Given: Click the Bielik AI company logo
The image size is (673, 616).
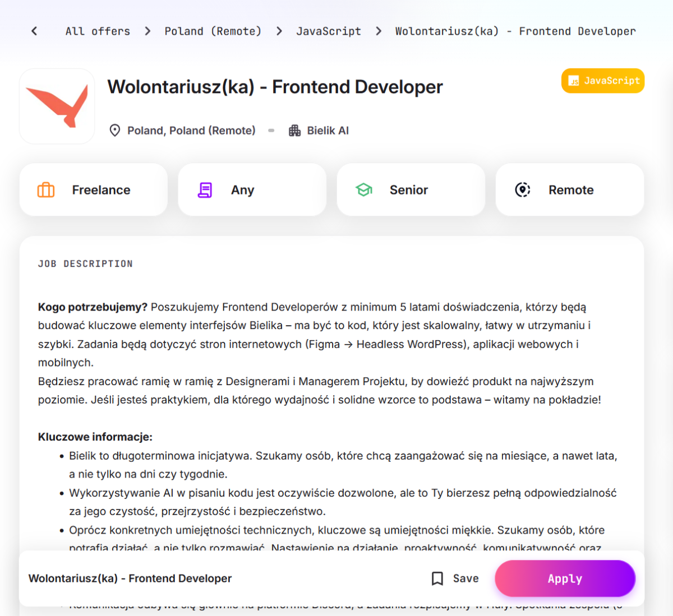Looking at the screenshot, I should (x=57, y=106).
